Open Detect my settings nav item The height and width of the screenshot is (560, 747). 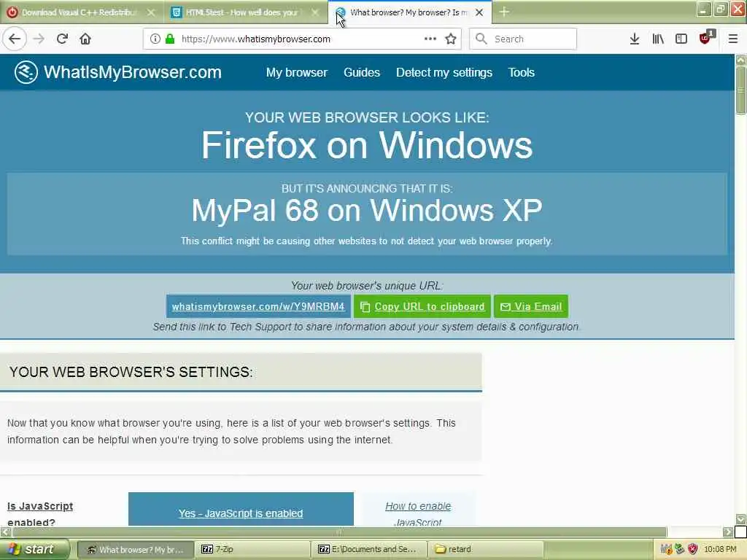(x=444, y=72)
